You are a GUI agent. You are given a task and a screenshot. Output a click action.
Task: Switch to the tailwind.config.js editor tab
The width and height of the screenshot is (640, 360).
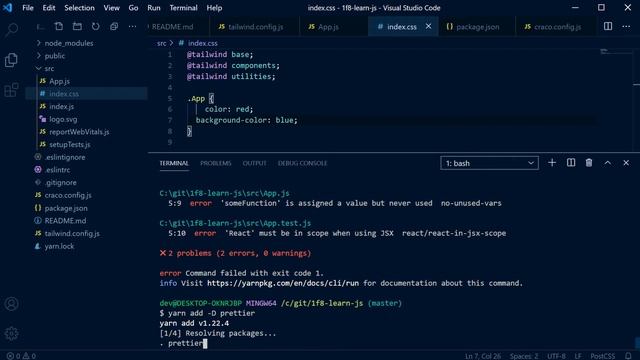[255, 27]
